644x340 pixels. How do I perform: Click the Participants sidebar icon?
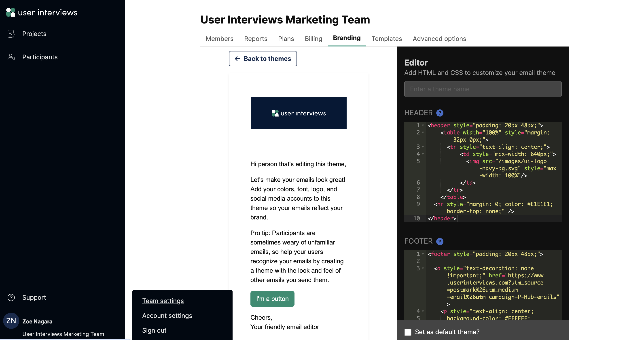11,57
